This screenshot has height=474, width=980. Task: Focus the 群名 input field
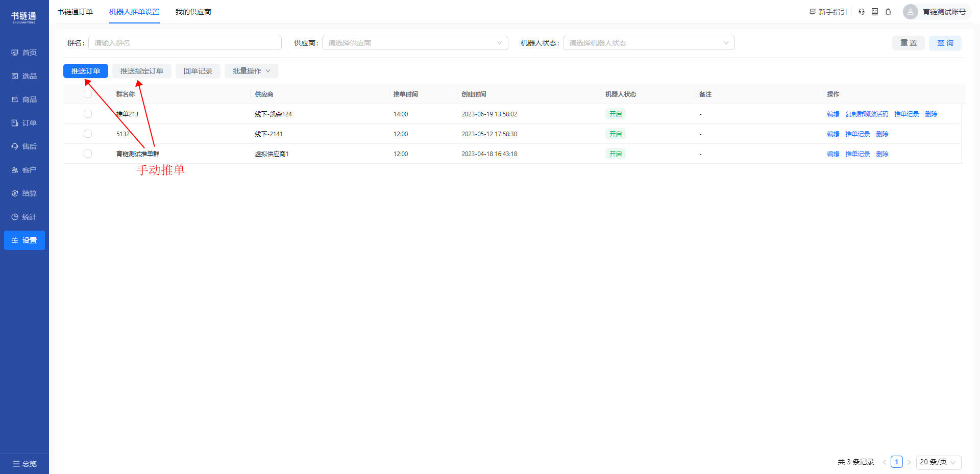[185, 43]
